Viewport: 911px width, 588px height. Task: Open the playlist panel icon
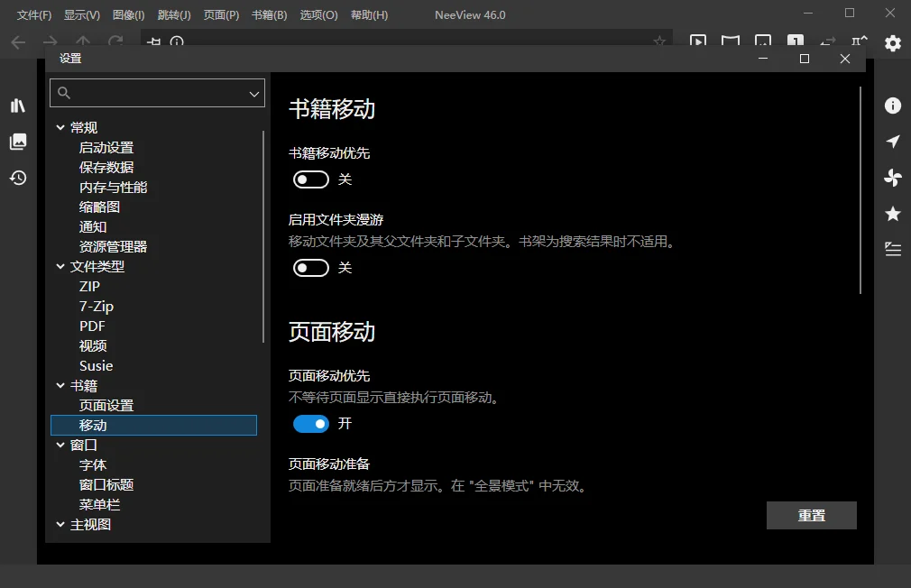point(892,249)
